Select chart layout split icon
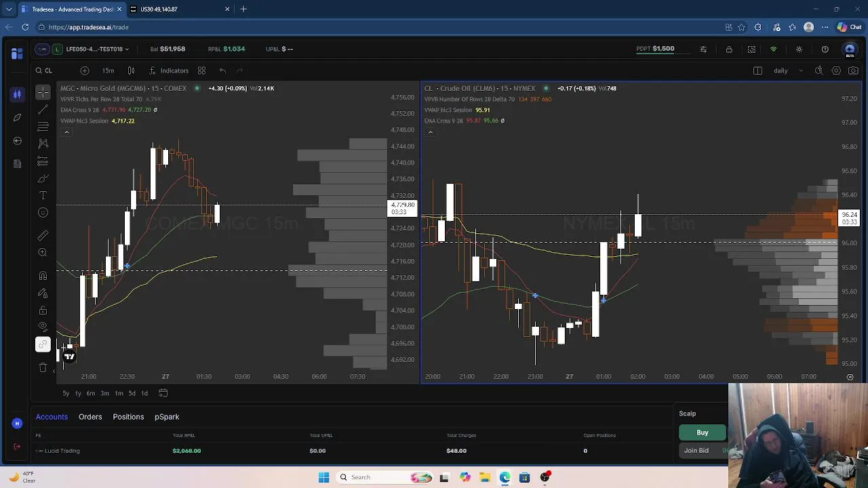868x488 pixels. pos(757,70)
